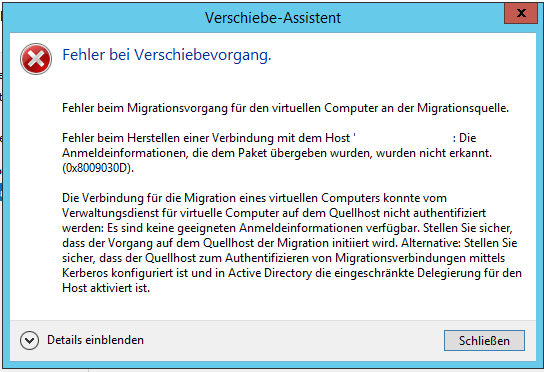Click the error code (0x8009030D)
544x372 pixels.
click(x=98, y=168)
